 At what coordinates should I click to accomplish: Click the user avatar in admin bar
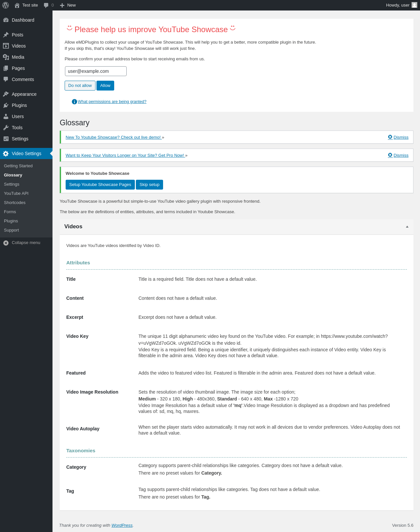point(414,5)
